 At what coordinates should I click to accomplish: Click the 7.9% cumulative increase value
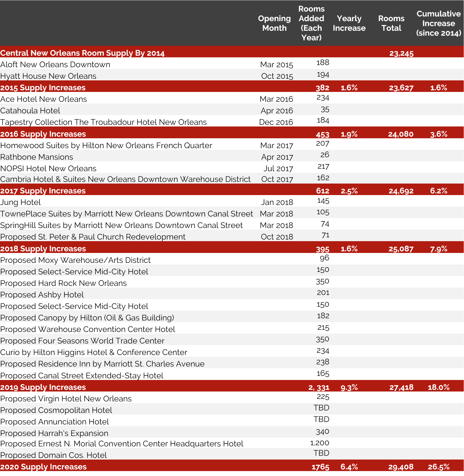coord(439,249)
